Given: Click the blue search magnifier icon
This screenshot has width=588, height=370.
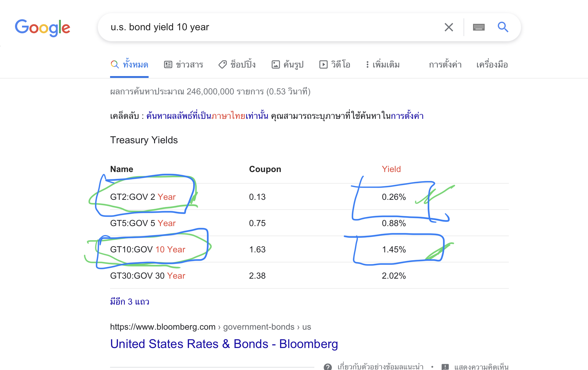Looking at the screenshot, I should (503, 27).
